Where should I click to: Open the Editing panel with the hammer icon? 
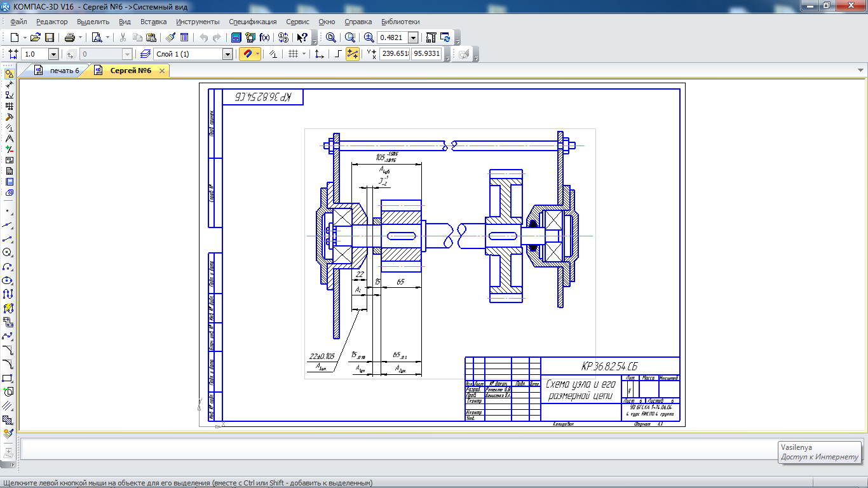click(9, 116)
